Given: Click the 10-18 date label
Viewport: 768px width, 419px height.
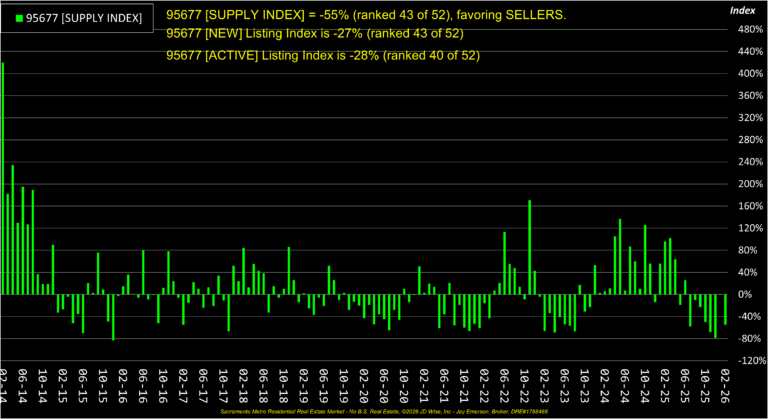Looking at the screenshot, I should (284, 386).
